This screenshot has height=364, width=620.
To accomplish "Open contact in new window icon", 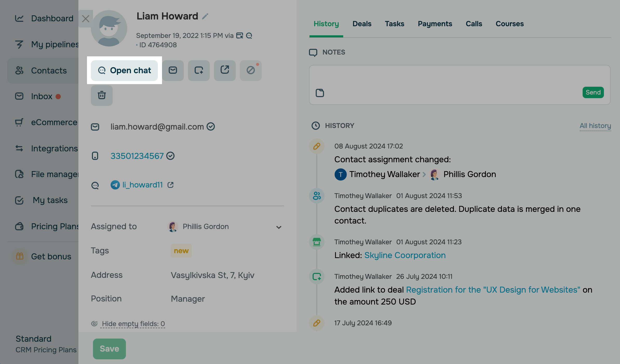I will point(225,70).
